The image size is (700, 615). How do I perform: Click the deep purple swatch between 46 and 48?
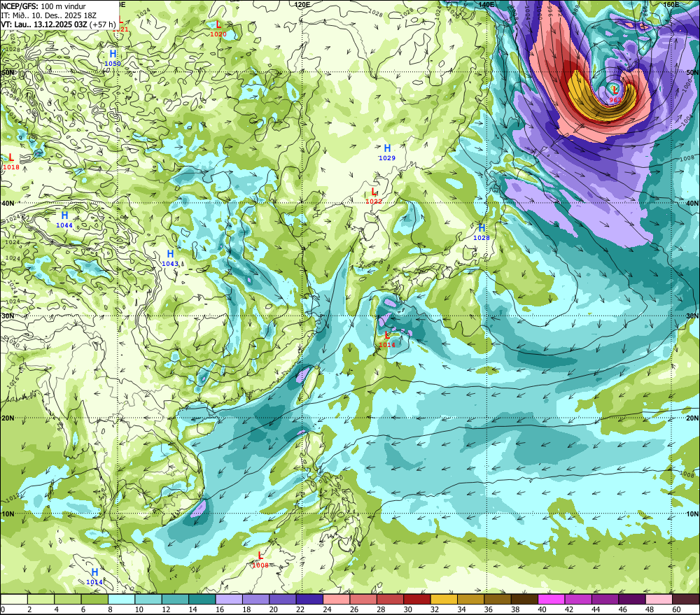(x=631, y=600)
